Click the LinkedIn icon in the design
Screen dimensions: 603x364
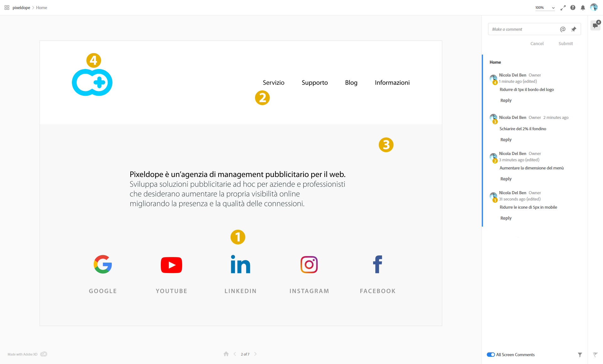tap(241, 265)
